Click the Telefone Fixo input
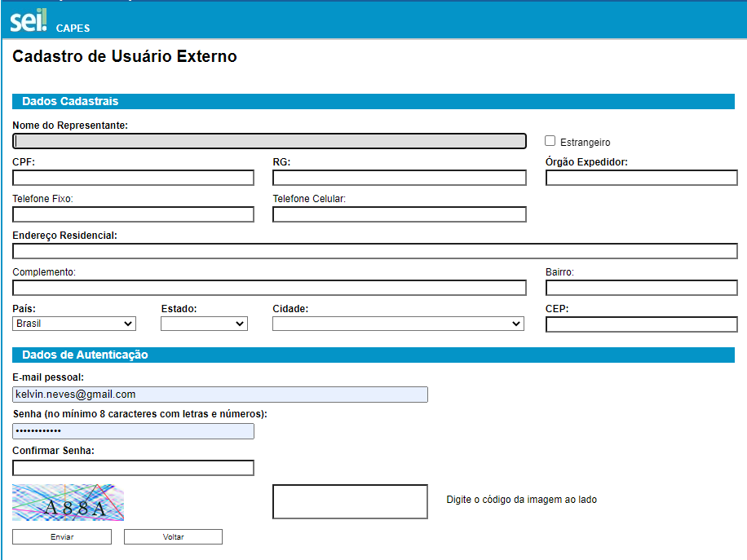747x560 pixels. tap(133, 214)
